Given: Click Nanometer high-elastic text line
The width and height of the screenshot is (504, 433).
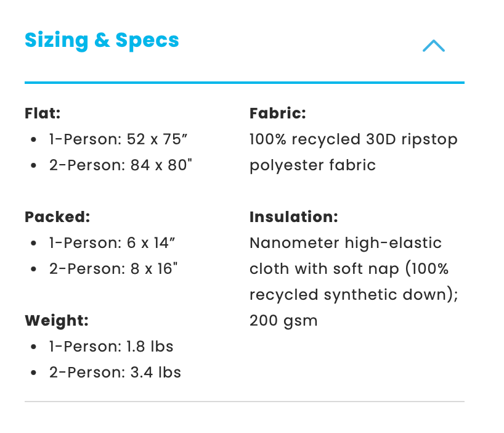Looking at the screenshot, I should 345,243.
